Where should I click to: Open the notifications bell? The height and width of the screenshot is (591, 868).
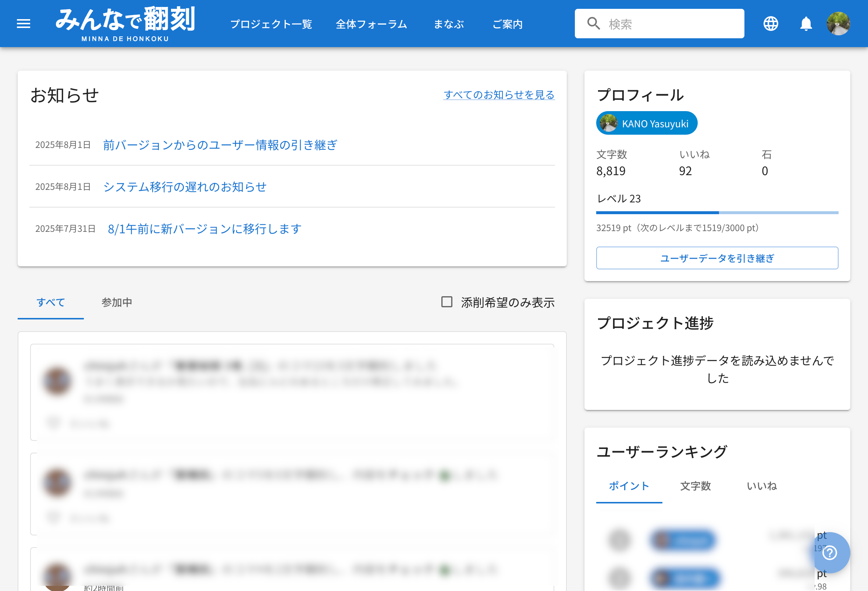click(x=805, y=24)
